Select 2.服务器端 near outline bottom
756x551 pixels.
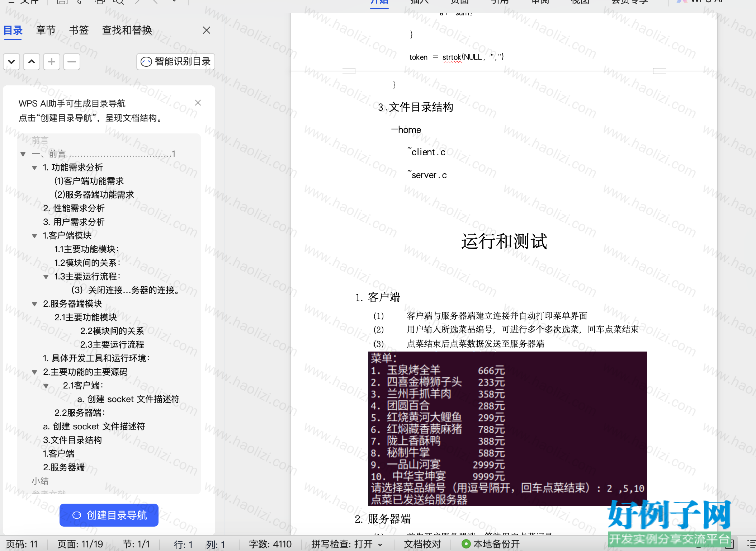(x=64, y=467)
